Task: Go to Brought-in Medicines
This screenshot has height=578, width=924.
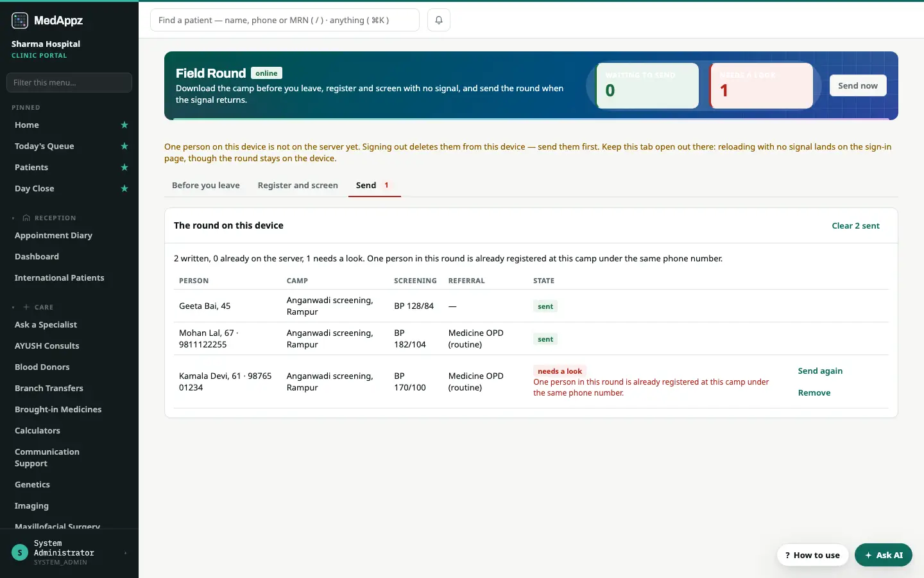Action: [58, 410]
